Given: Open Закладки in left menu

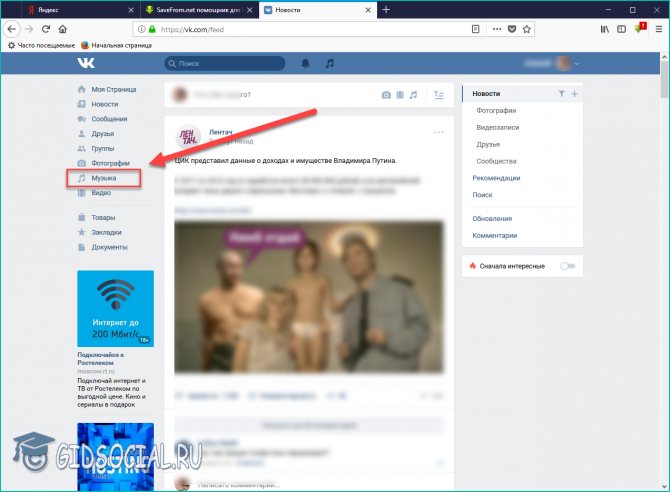Looking at the screenshot, I should (x=100, y=232).
